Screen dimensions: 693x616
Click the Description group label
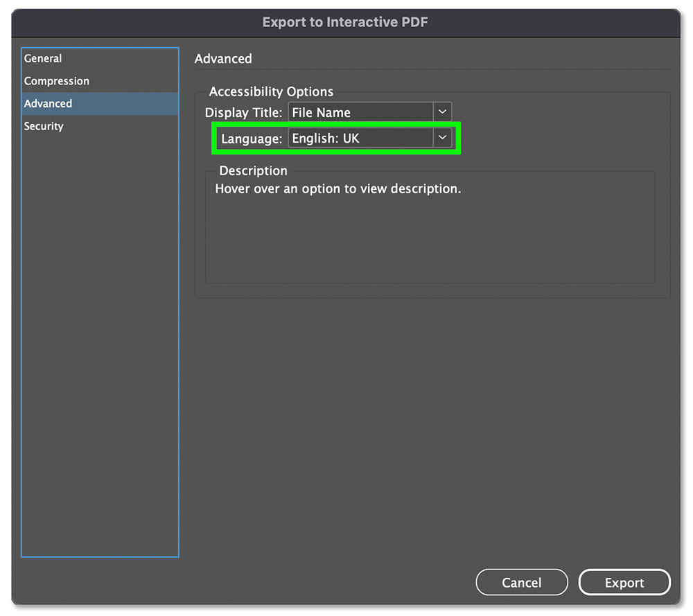[253, 170]
